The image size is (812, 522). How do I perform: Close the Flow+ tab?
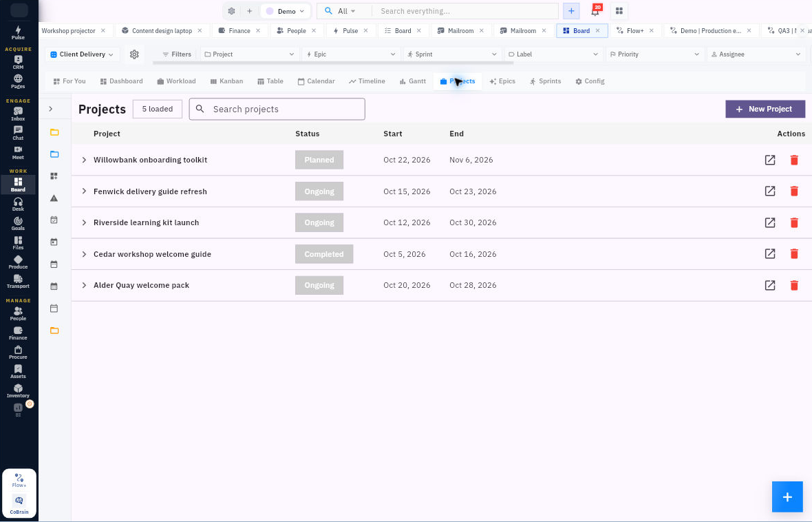point(652,30)
